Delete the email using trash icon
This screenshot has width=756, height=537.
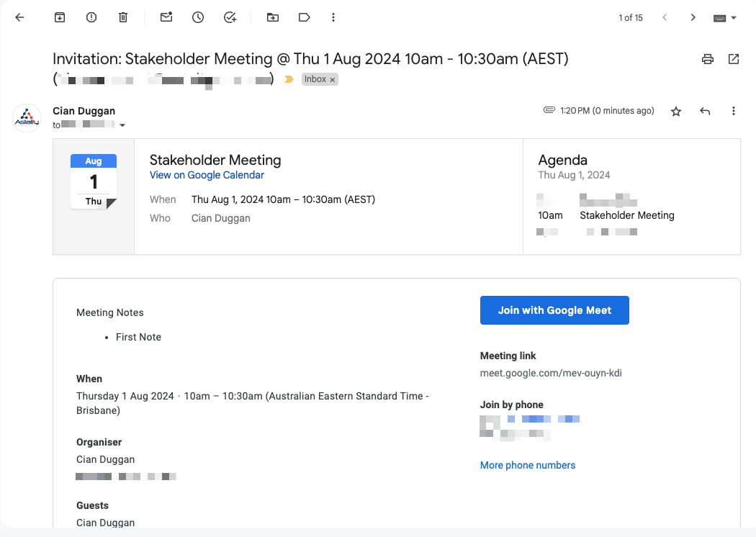point(123,17)
